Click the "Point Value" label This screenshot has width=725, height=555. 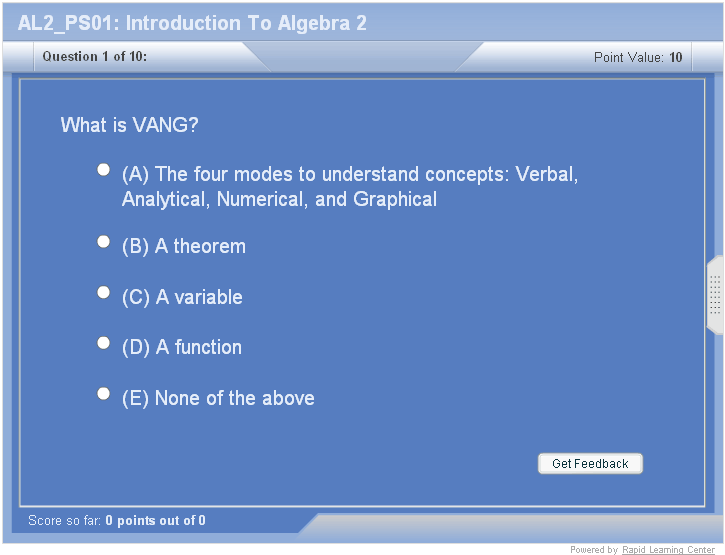628,58
